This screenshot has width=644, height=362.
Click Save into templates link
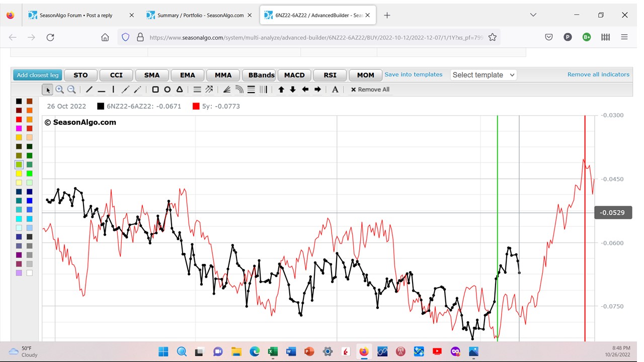(414, 74)
